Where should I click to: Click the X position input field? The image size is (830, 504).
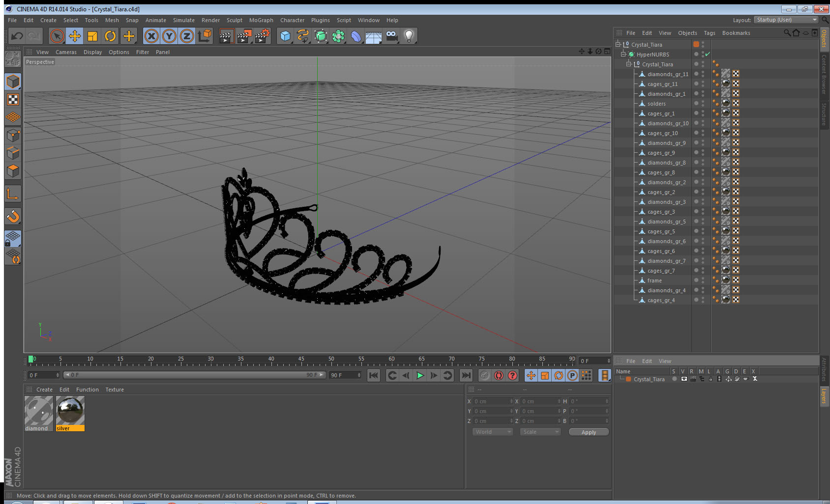point(493,401)
